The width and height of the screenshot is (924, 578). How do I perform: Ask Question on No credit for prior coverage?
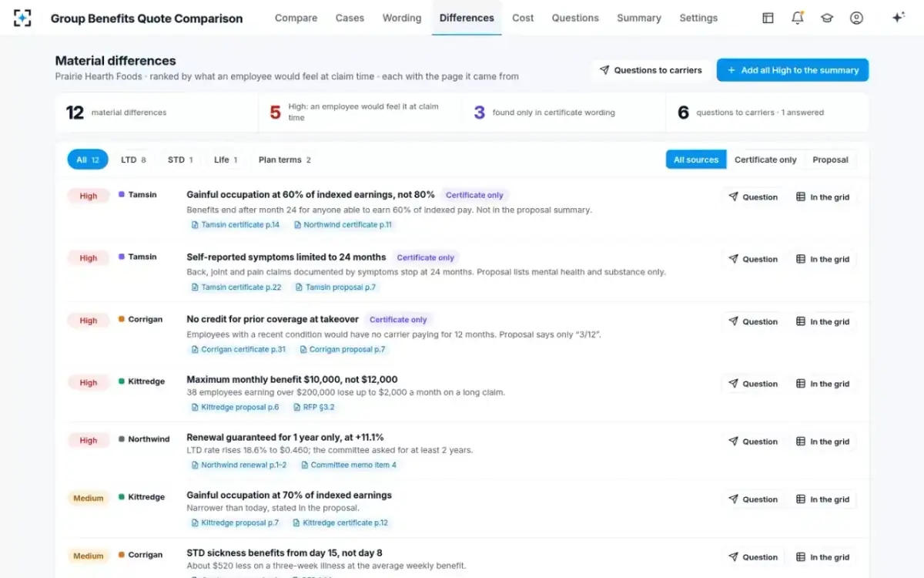[x=753, y=321]
